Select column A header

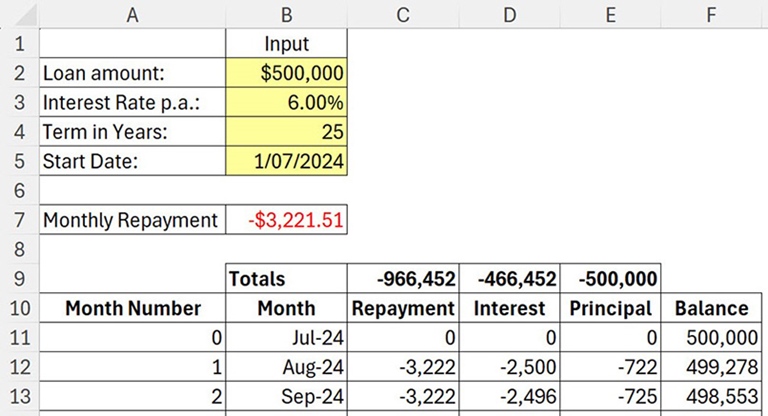[x=132, y=15]
